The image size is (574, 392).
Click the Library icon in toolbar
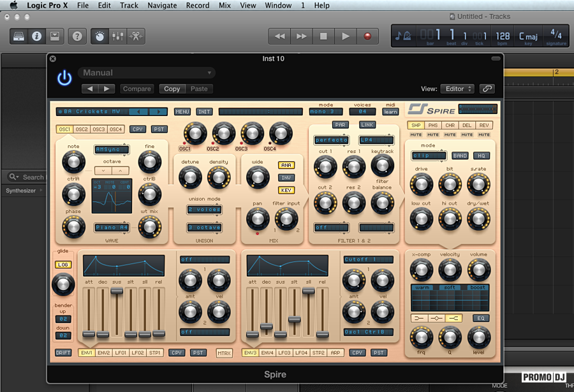click(18, 36)
